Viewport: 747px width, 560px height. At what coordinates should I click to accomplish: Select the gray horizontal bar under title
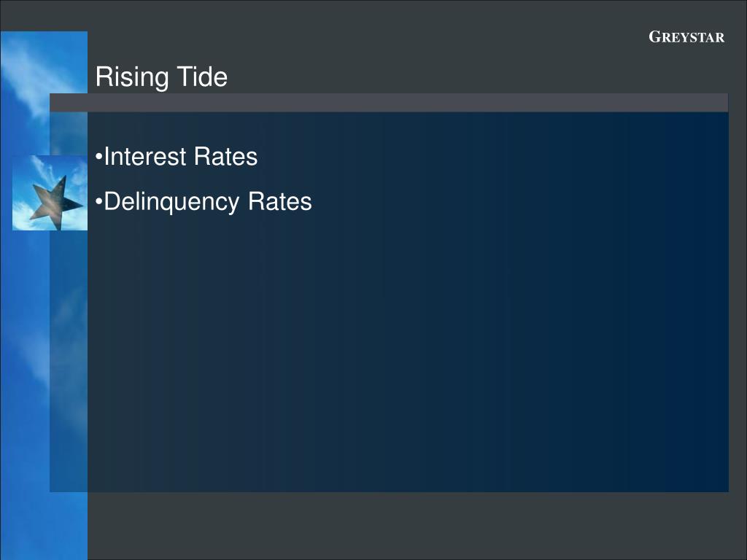pos(389,103)
